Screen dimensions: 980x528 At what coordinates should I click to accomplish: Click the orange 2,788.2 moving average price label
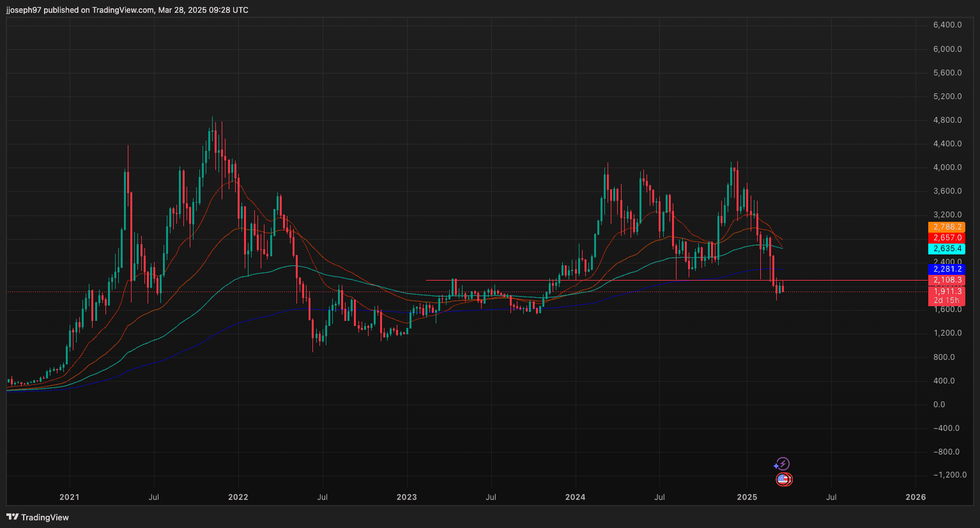point(946,227)
